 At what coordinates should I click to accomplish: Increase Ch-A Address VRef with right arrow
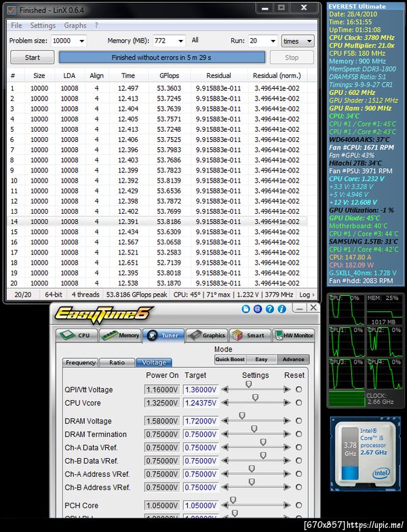coord(287,474)
